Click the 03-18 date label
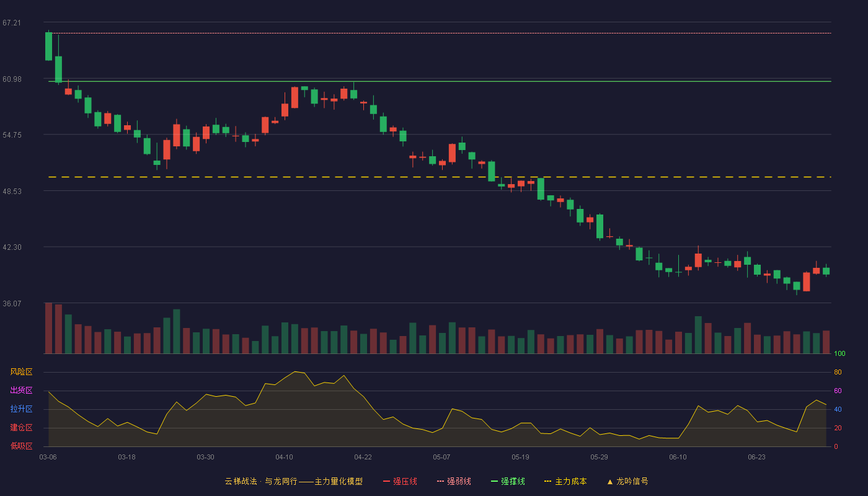Image resolution: width=868 pixels, height=496 pixels. click(x=126, y=457)
